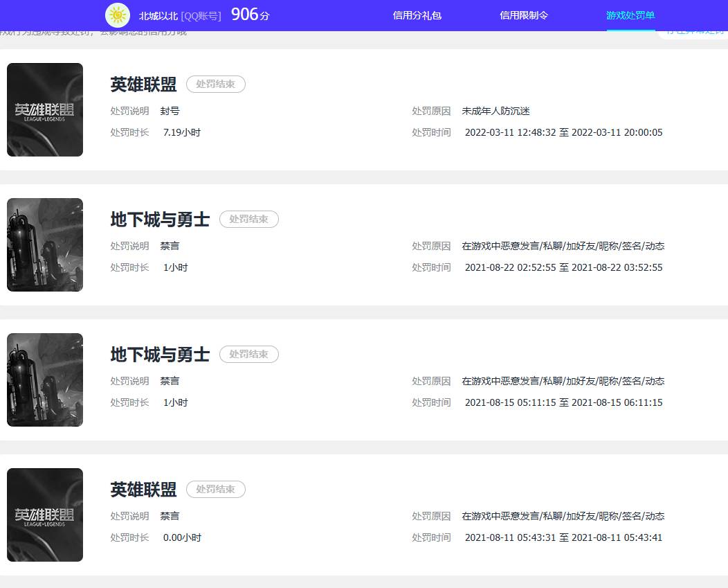Click the 处罚结束 badge on first 英雄联盟 record
728x588 pixels.
click(x=215, y=84)
